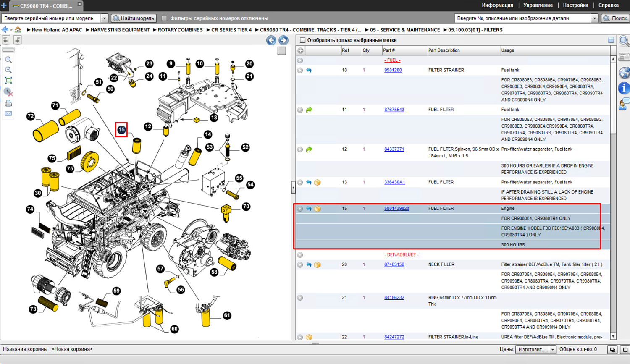Toggle the plus marker for part 336430A1
The width and height of the screenshot is (630, 364).
pos(300,183)
